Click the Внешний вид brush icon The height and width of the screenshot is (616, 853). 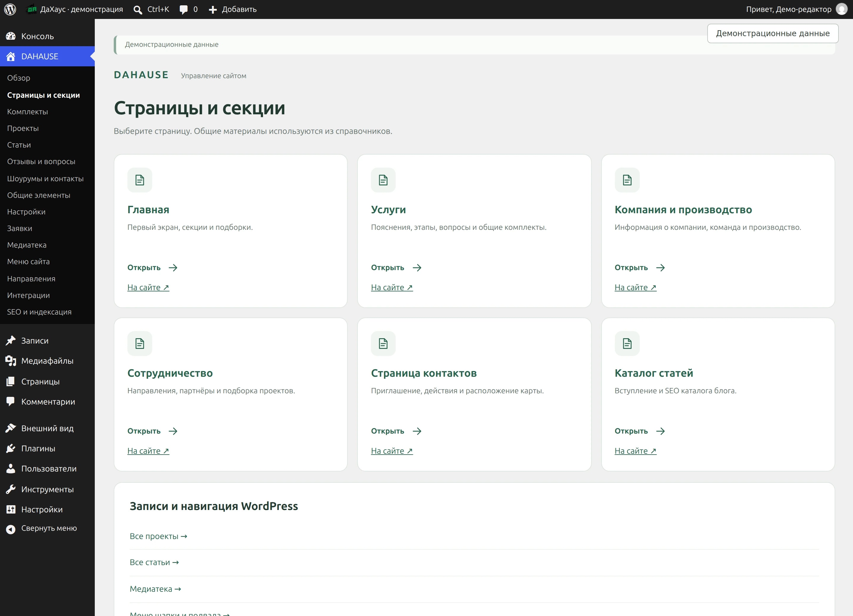click(x=11, y=428)
